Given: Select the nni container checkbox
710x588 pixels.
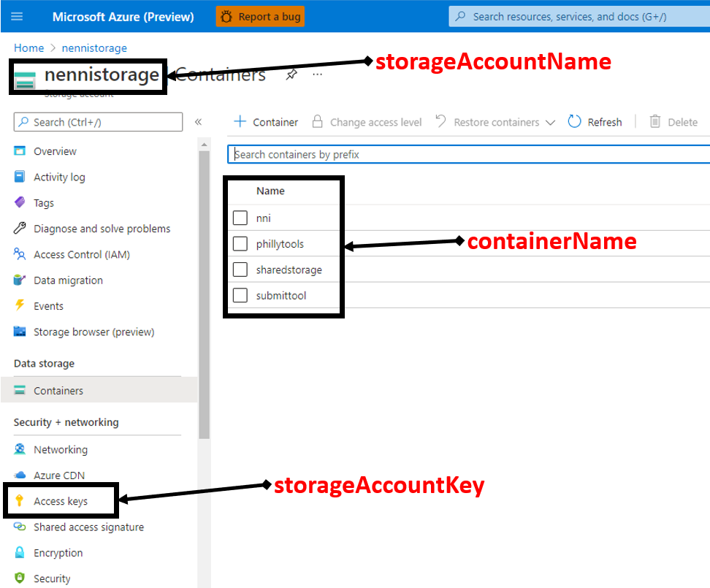Looking at the screenshot, I should (240, 218).
